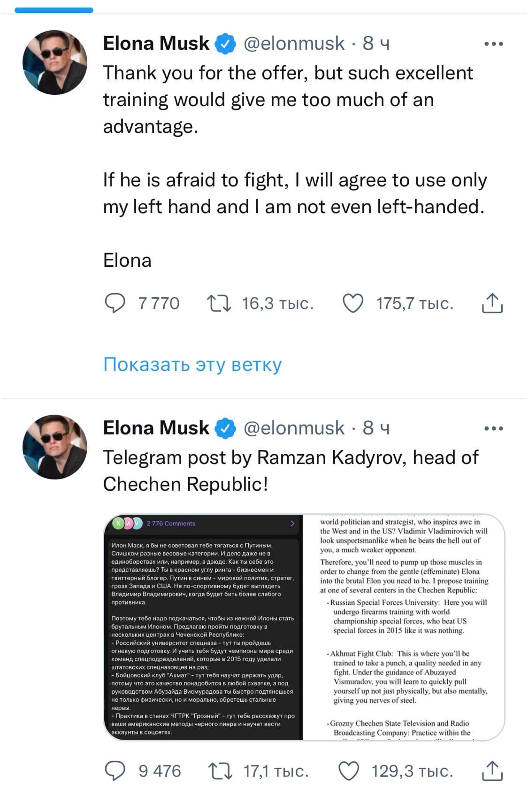Viewport: 528px width, 812px height.
Task: Open the second tweet's profile avatar
Action: coord(55,447)
